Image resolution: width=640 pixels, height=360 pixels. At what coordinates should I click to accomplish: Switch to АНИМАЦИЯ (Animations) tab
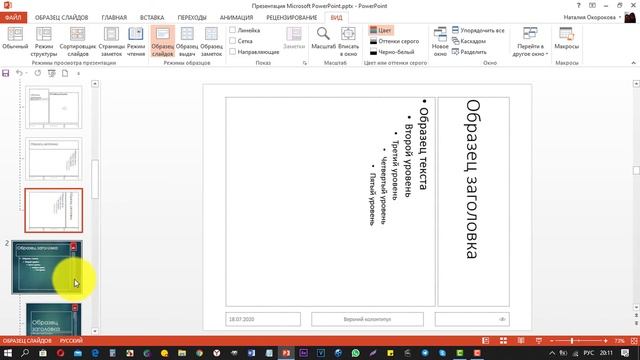coord(236,18)
